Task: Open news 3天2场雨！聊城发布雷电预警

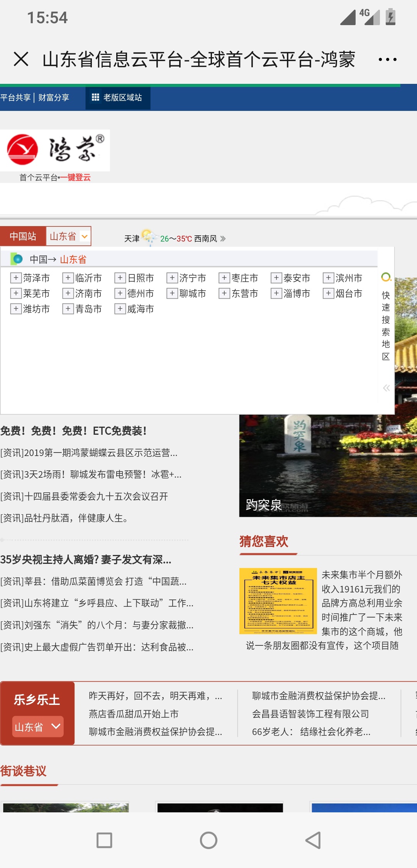Action: (x=91, y=474)
